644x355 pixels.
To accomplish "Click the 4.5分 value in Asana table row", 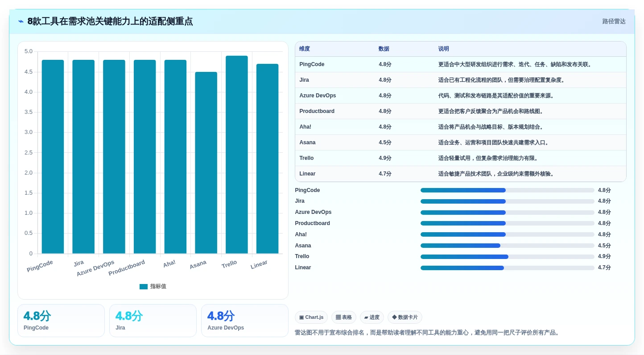I will [x=385, y=142].
